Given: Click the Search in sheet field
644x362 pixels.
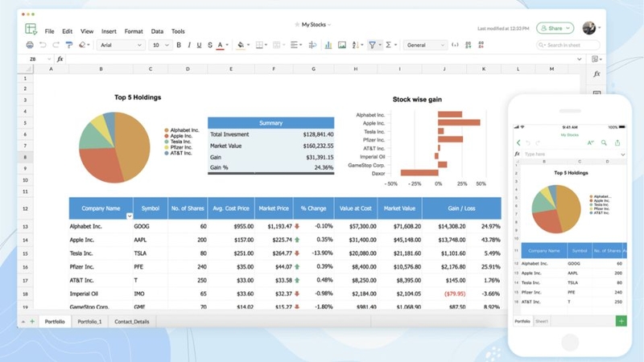Looking at the screenshot, I should pos(568,45).
